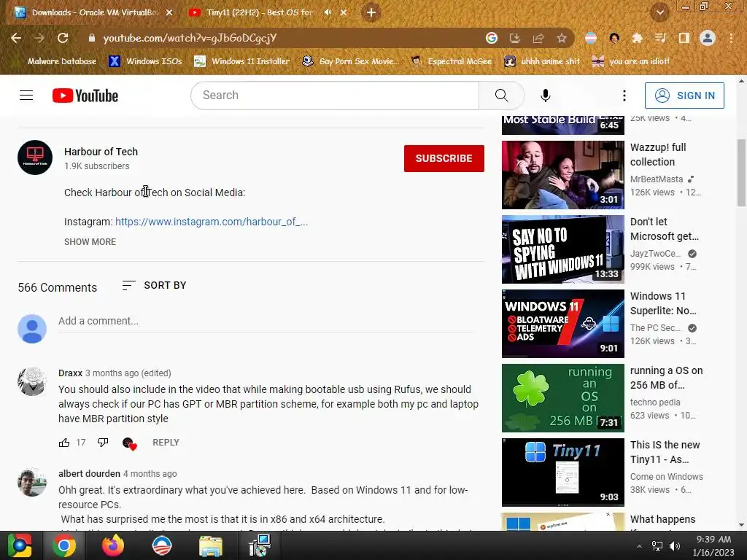Open Draxx commenter name

pyautogui.click(x=71, y=373)
